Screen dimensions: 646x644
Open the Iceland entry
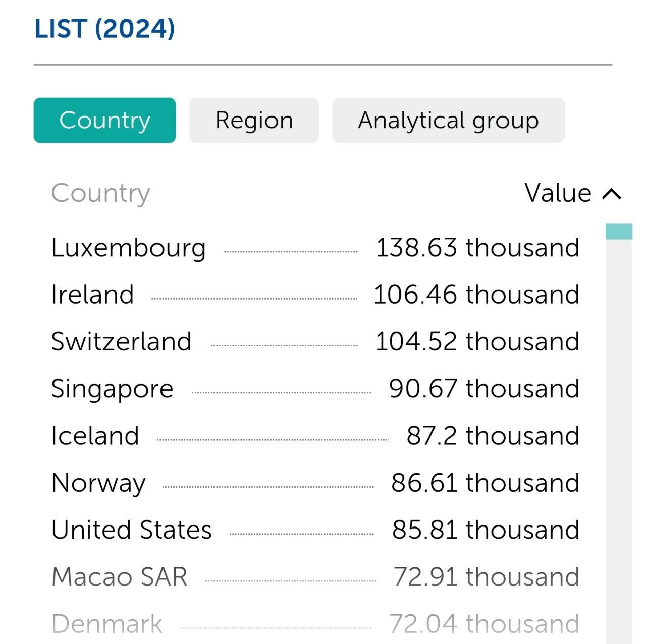(95, 436)
